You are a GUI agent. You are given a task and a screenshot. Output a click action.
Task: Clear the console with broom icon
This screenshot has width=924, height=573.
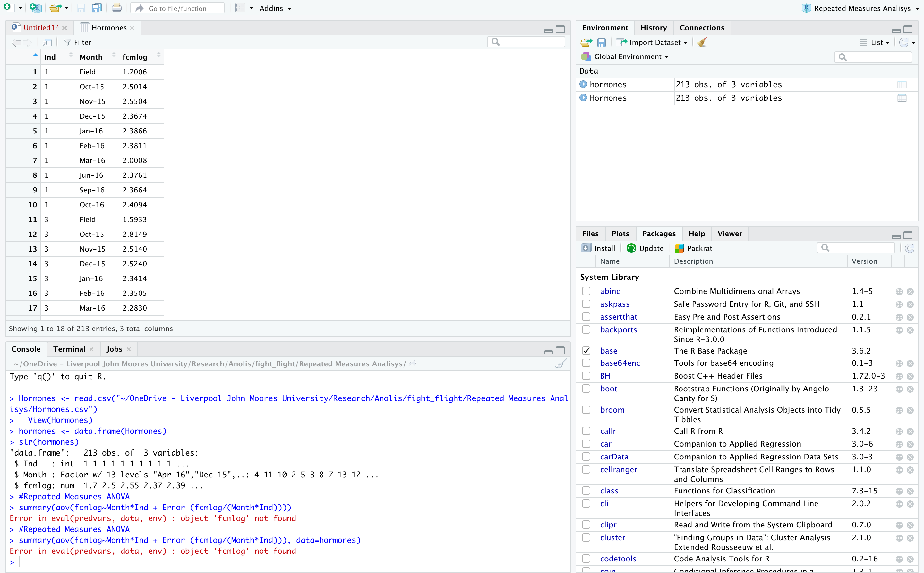561,363
